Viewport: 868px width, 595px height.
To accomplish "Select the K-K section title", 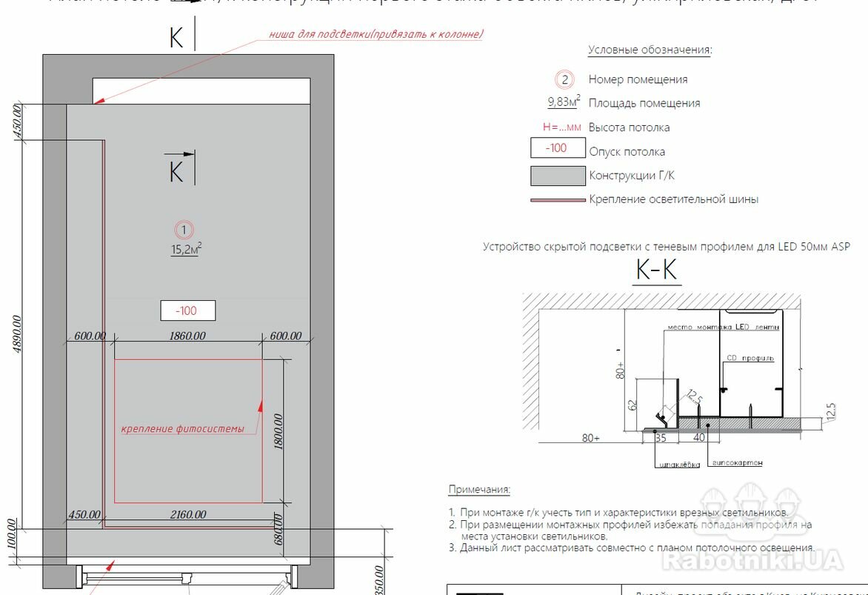I will tap(657, 270).
